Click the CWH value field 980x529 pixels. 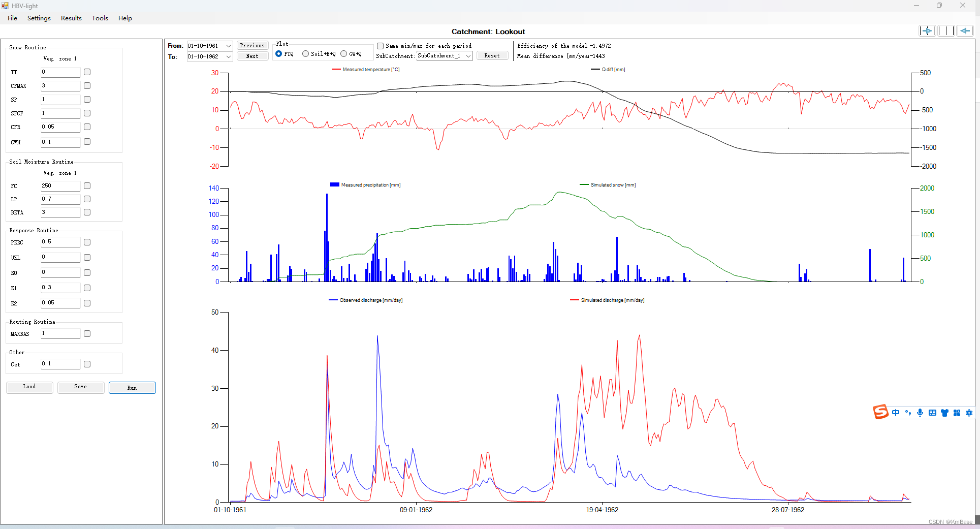pyautogui.click(x=60, y=142)
